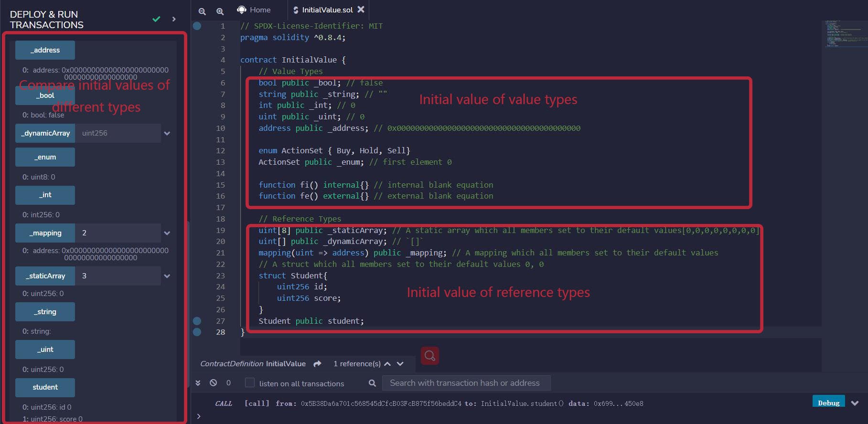Collapse terminal with double chevron icon
This screenshot has height=424, width=868.
click(x=198, y=383)
